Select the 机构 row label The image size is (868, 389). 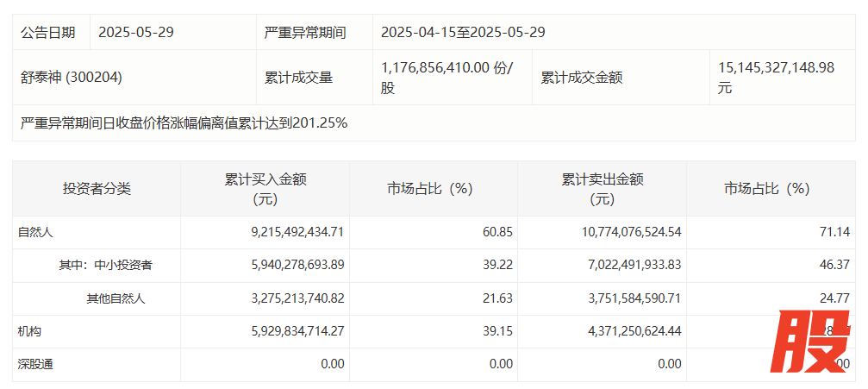[30, 331]
